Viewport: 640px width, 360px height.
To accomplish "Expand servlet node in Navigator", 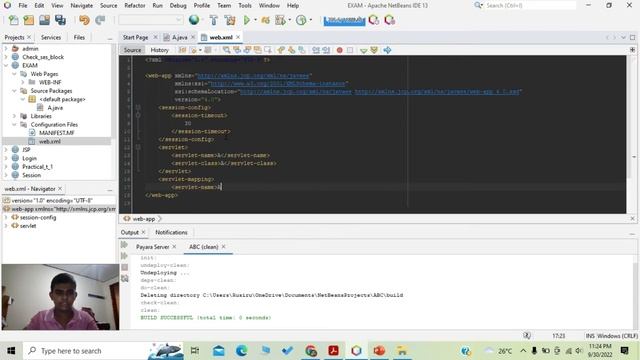I will (6, 226).
